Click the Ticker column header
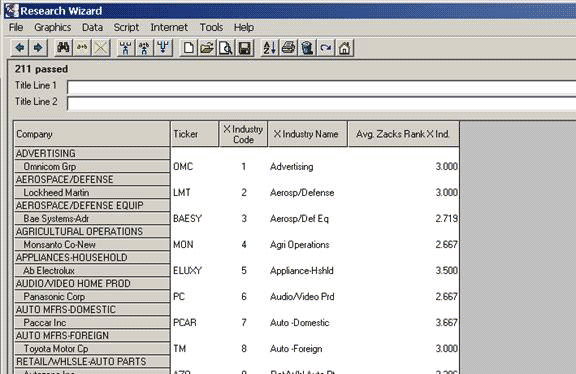The image size is (576, 374). tap(194, 134)
